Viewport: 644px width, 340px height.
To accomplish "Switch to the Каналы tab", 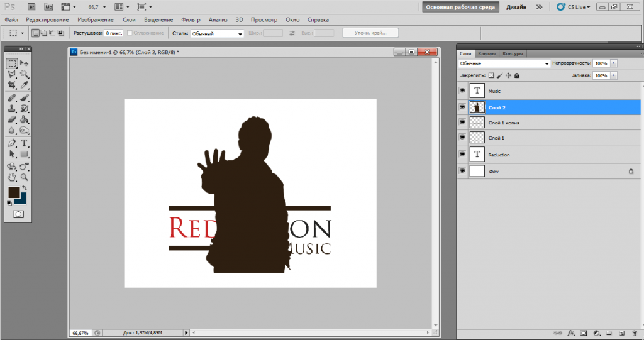I will click(x=487, y=54).
